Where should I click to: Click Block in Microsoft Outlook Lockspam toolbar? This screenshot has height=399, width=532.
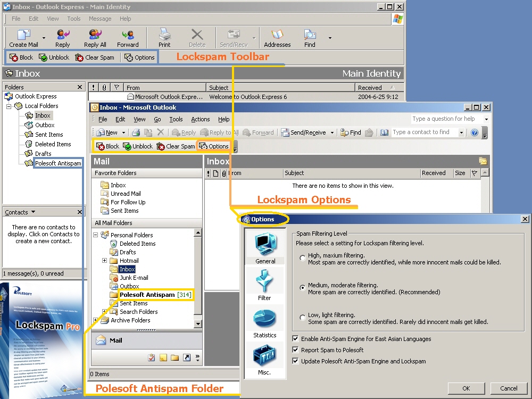107,146
